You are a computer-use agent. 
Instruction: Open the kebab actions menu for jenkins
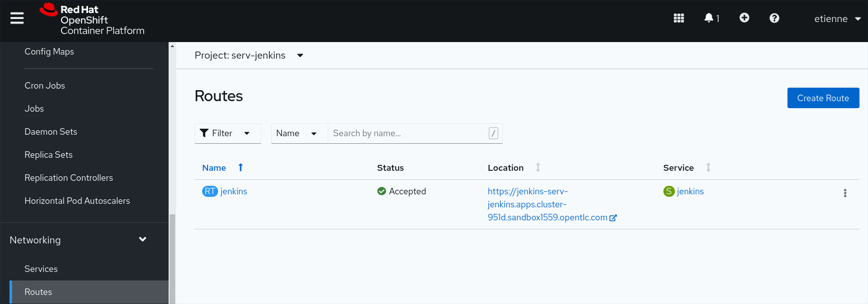[x=845, y=193]
